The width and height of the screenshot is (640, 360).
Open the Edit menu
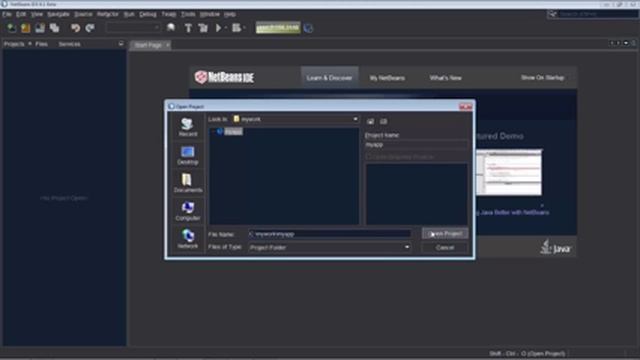click(x=21, y=14)
